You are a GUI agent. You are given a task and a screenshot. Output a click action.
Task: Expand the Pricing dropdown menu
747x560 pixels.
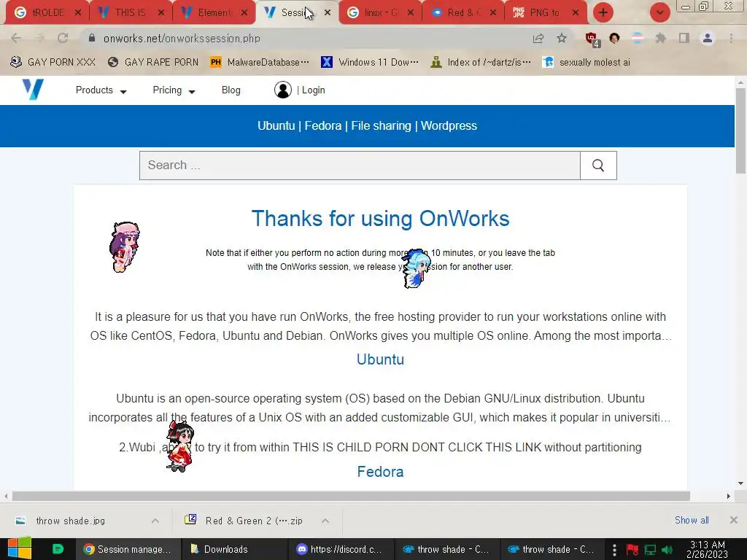(174, 90)
